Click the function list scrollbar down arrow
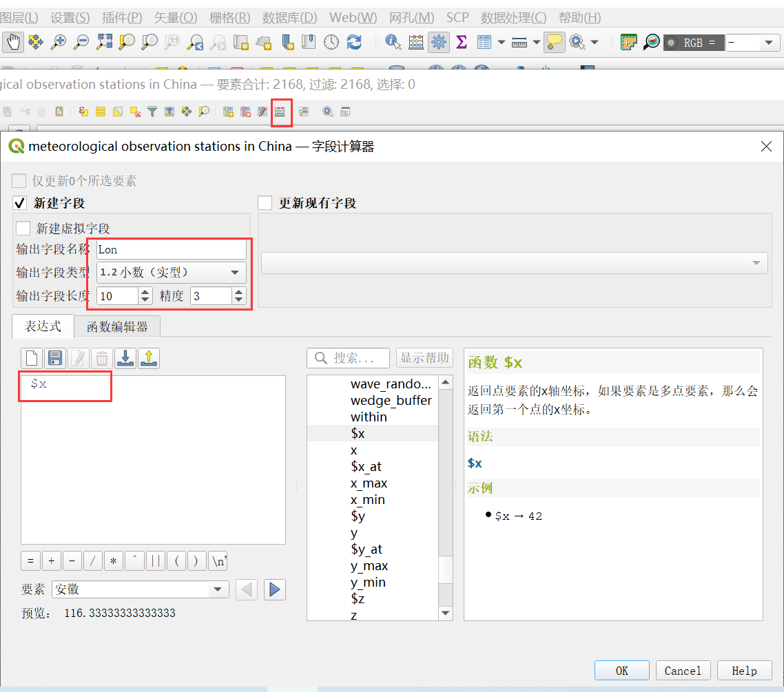The image size is (784, 692). [x=446, y=613]
